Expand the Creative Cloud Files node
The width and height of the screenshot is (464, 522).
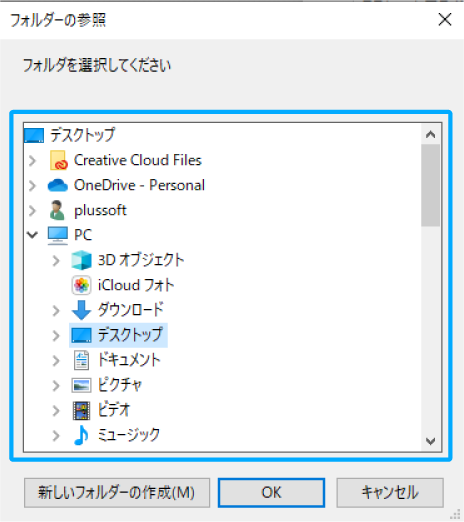point(32,161)
